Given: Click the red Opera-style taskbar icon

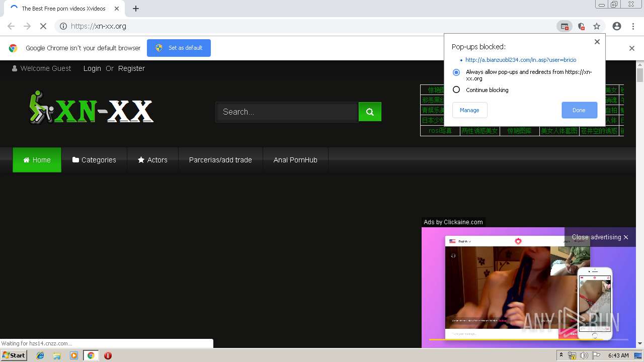Looking at the screenshot, I should [108, 355].
